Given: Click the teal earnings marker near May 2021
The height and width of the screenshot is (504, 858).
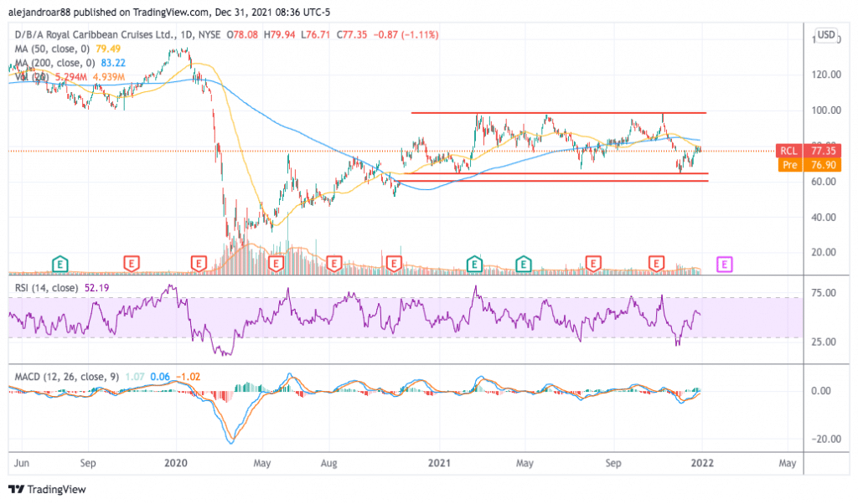Looking at the screenshot, I should pos(524,265).
